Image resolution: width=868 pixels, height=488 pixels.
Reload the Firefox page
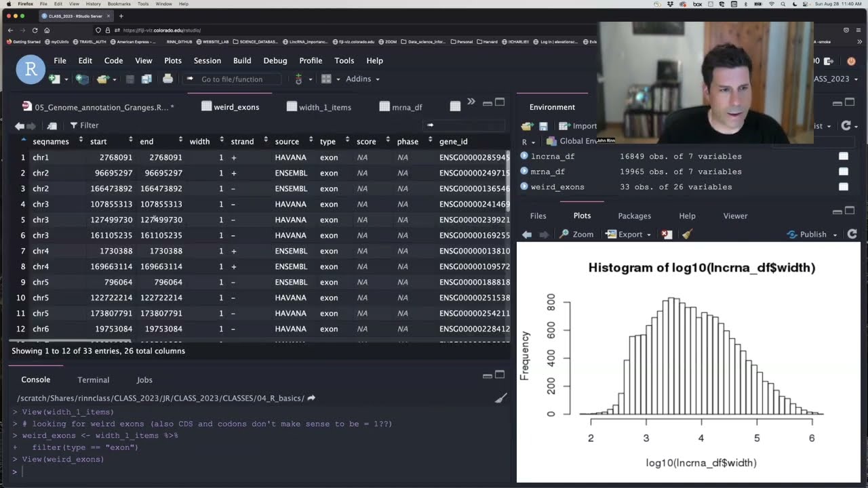[x=35, y=30]
